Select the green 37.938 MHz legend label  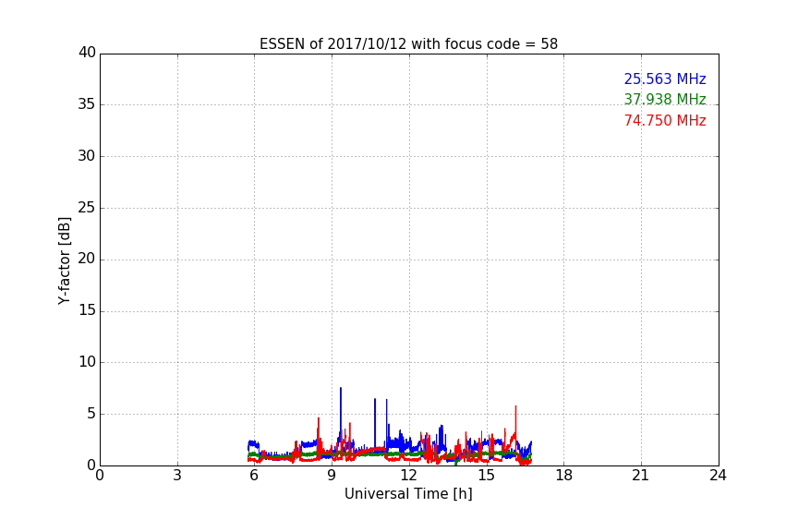(x=665, y=99)
